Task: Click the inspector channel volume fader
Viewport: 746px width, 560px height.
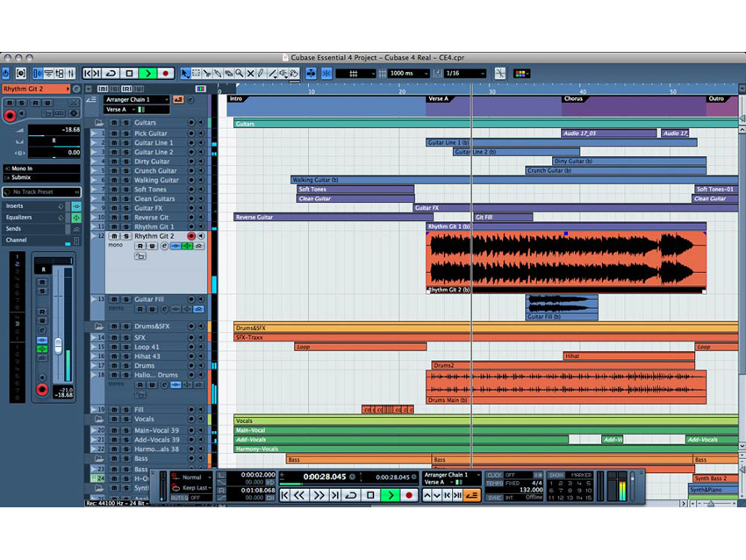Action: tap(58, 346)
